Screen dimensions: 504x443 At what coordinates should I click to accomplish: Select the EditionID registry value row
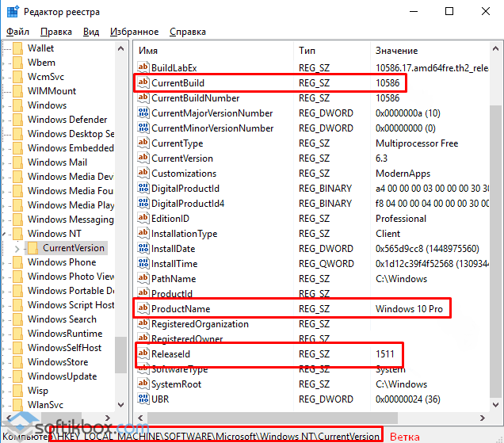(170, 219)
